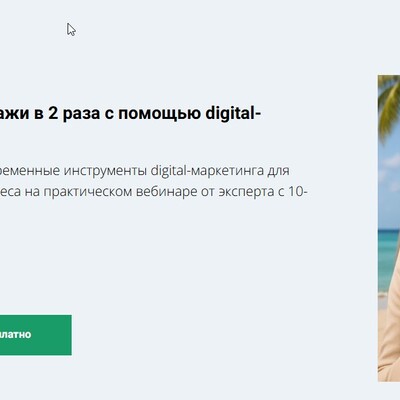Click the word "инструменты" in the description

coord(105,171)
